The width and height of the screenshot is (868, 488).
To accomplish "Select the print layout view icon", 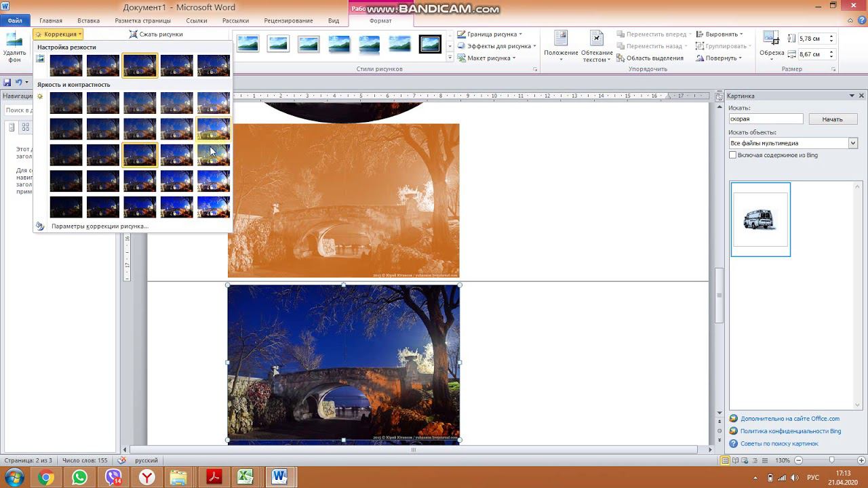I will (726, 460).
